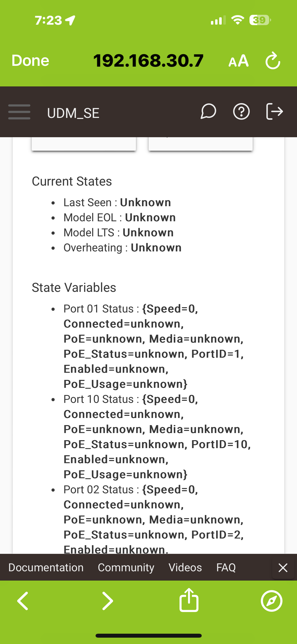Open the share sheet icon
Image resolution: width=297 pixels, height=644 pixels.
189,600
